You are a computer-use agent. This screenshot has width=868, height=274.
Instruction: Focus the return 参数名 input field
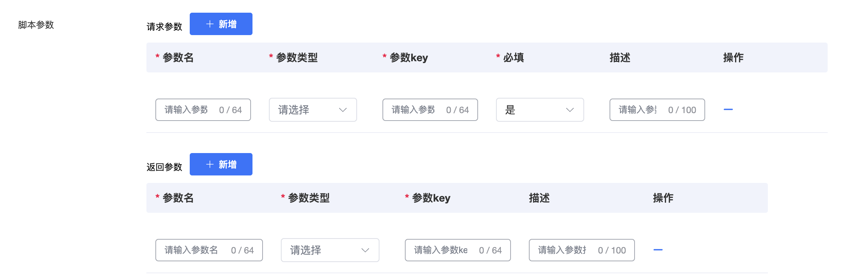point(209,250)
